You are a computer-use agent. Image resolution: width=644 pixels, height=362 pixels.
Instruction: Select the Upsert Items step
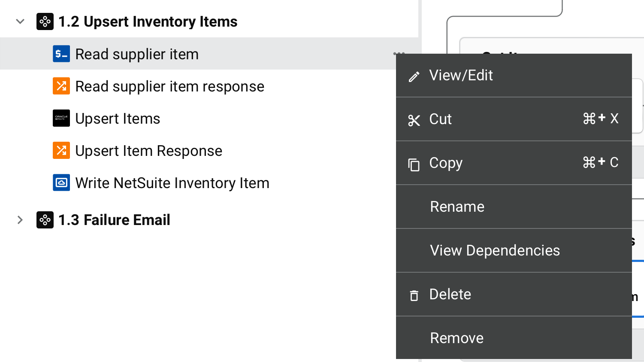(x=118, y=118)
